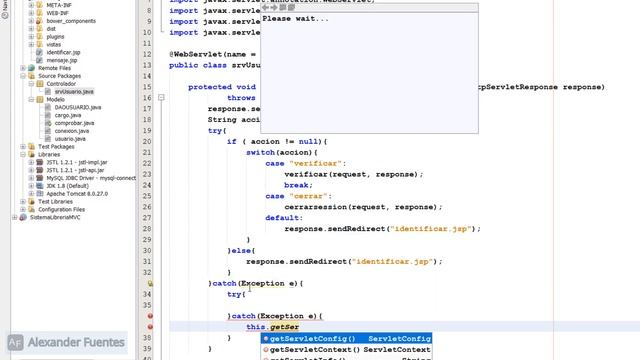The width and height of the screenshot is (640, 360).
Task: Select JSTL 1.2.1 - jstl-api.jar row
Action: coord(75,170)
